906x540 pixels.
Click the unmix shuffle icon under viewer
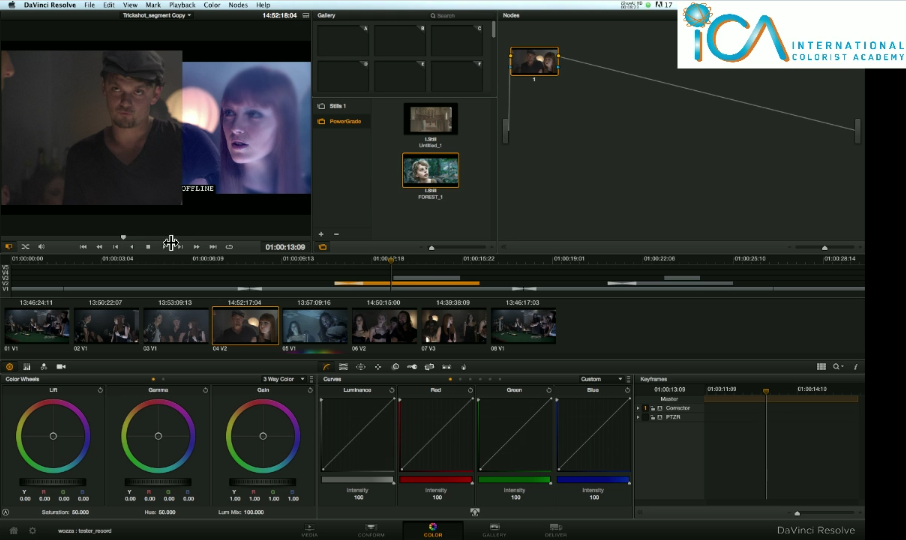[25, 247]
